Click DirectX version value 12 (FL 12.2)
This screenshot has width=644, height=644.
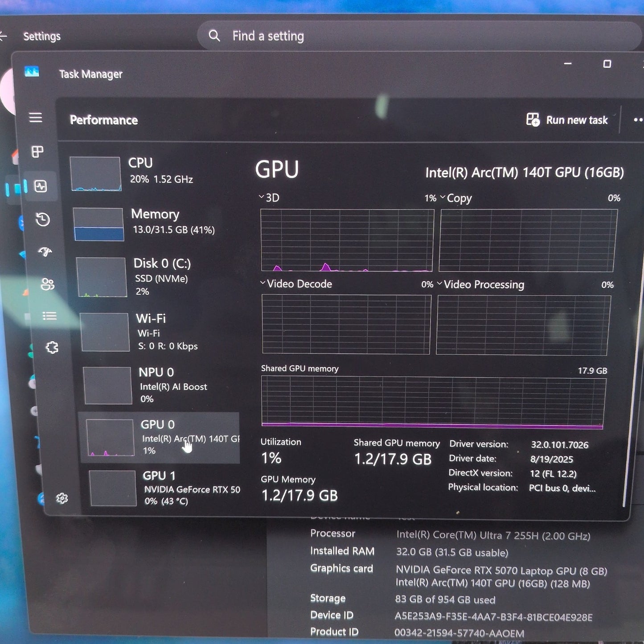(553, 474)
